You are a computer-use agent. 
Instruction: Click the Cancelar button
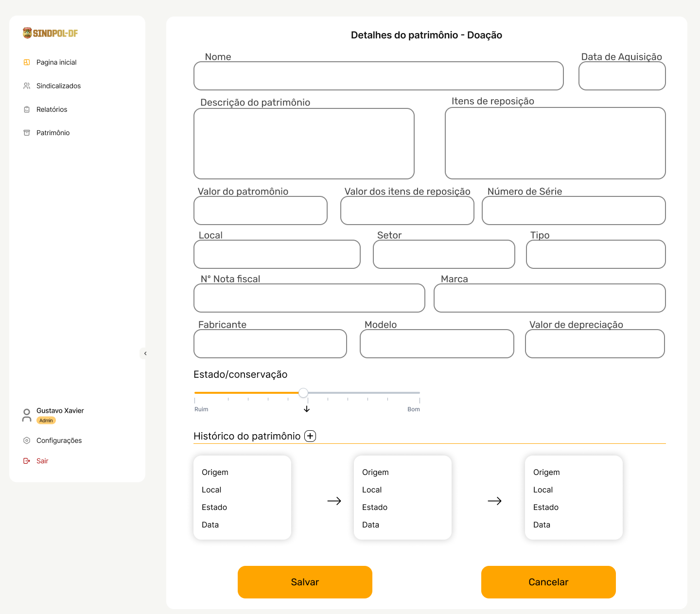pos(548,582)
